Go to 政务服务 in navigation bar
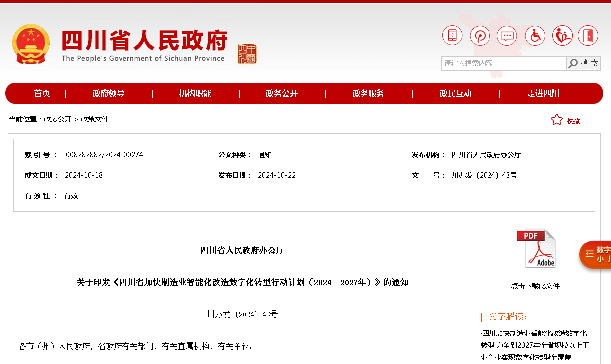The image size is (611, 364). tap(368, 93)
